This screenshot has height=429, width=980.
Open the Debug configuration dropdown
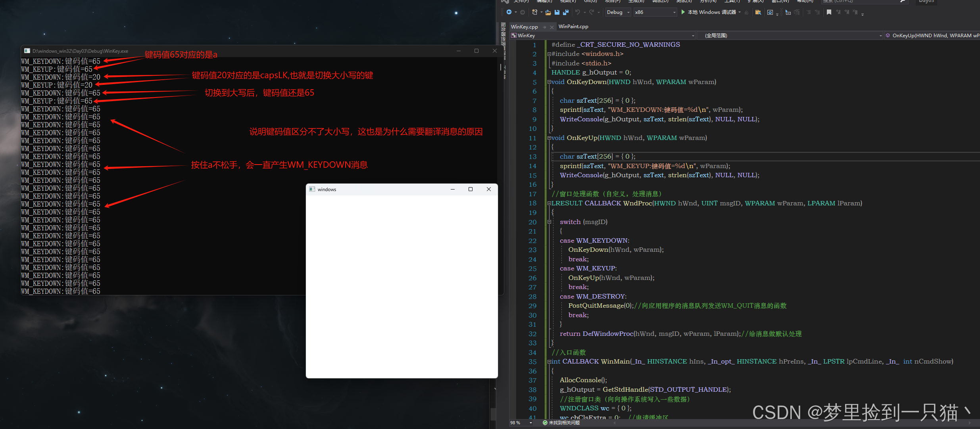(628, 12)
